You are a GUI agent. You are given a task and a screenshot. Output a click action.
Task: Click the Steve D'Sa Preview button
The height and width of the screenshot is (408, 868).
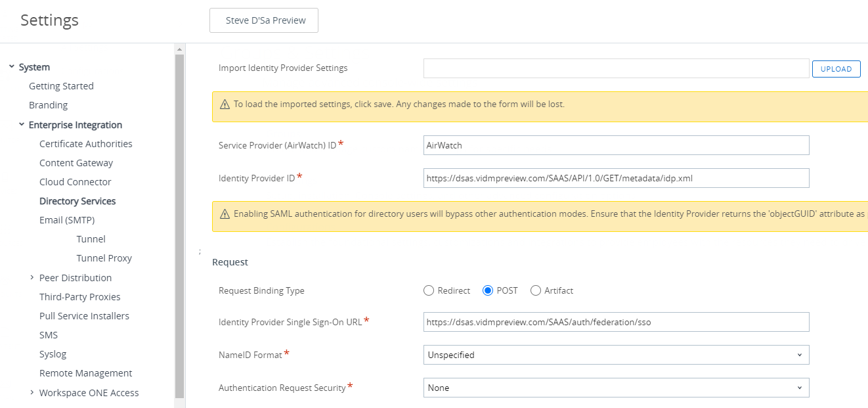263,20
